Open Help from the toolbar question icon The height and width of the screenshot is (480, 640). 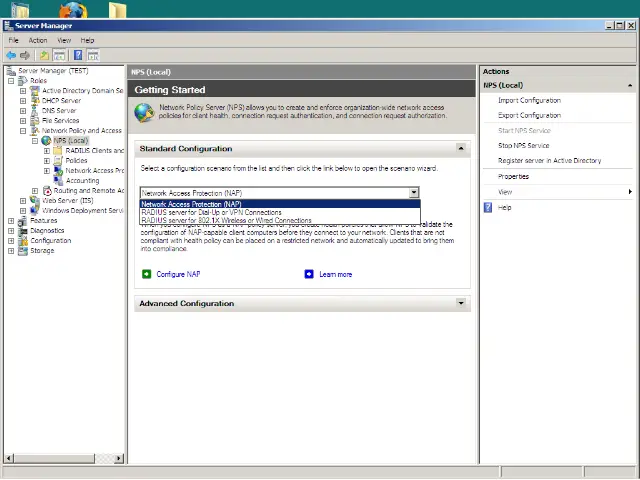pyautogui.click(x=78, y=56)
